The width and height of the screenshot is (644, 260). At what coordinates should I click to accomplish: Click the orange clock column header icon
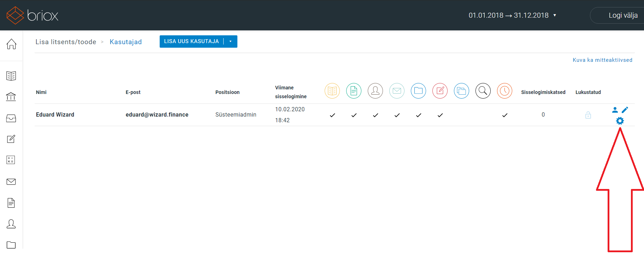click(x=504, y=91)
